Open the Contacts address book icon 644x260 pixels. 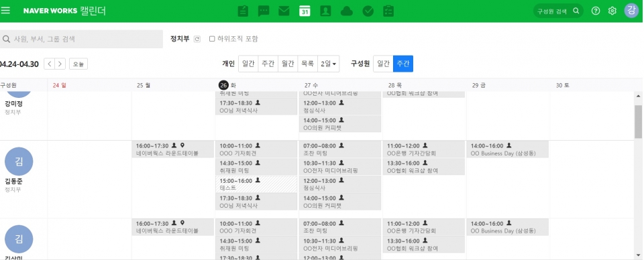point(325,11)
